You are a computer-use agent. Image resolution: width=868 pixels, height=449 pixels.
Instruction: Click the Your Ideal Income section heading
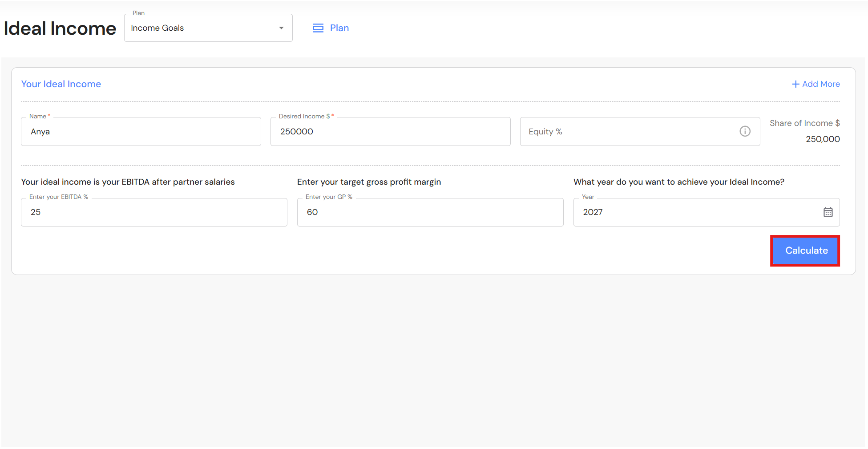click(x=61, y=84)
